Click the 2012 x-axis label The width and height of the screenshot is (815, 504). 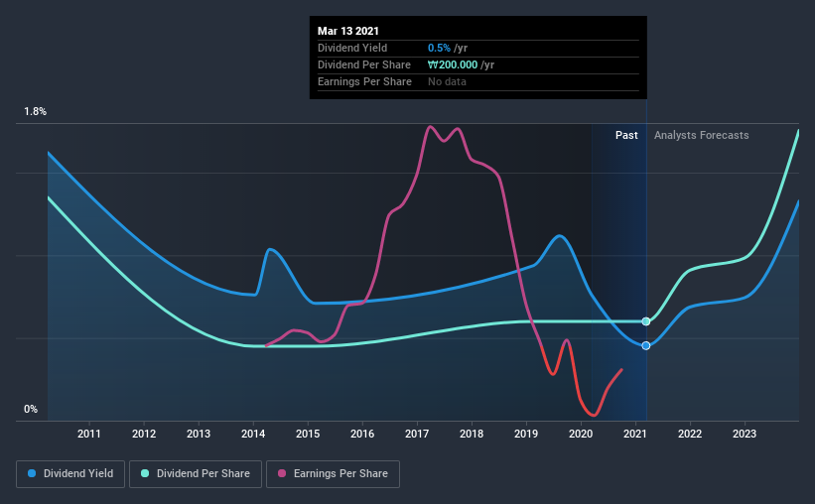point(144,434)
